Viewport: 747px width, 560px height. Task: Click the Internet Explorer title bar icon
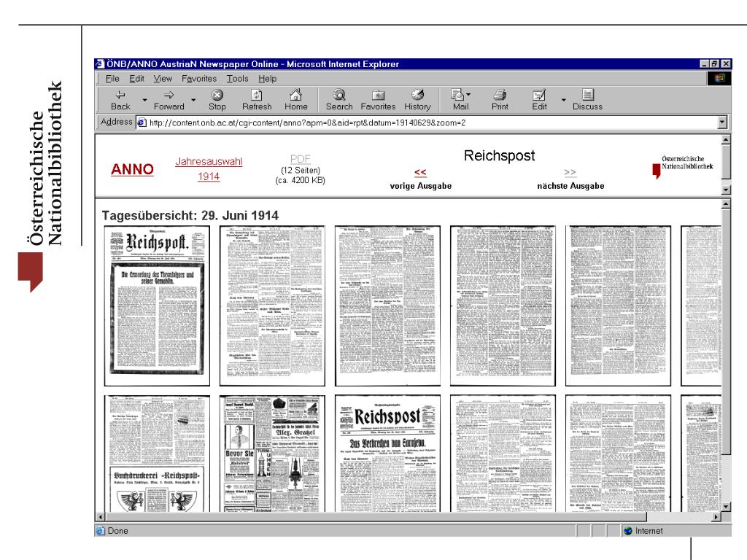click(x=100, y=64)
